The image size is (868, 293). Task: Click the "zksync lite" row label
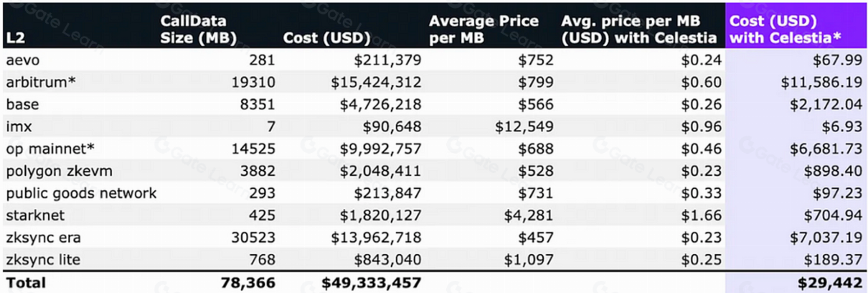point(41,260)
